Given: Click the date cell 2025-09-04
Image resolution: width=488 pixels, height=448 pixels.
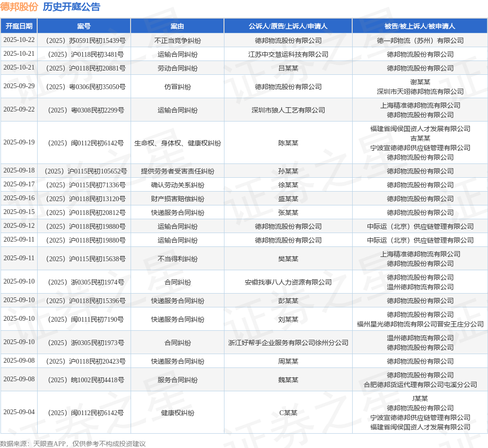Looking at the screenshot, I should click(x=19, y=412).
